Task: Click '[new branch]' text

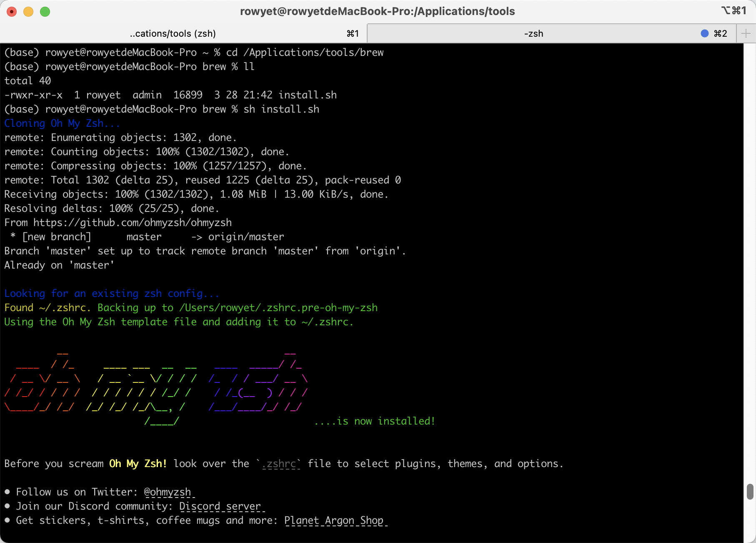Action: click(57, 237)
